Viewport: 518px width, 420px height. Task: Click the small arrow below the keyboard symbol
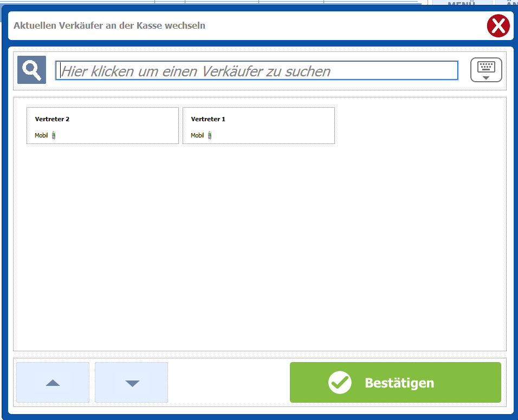click(x=486, y=77)
